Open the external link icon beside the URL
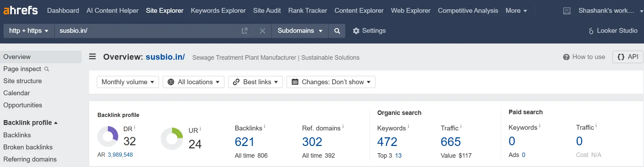 point(244,31)
